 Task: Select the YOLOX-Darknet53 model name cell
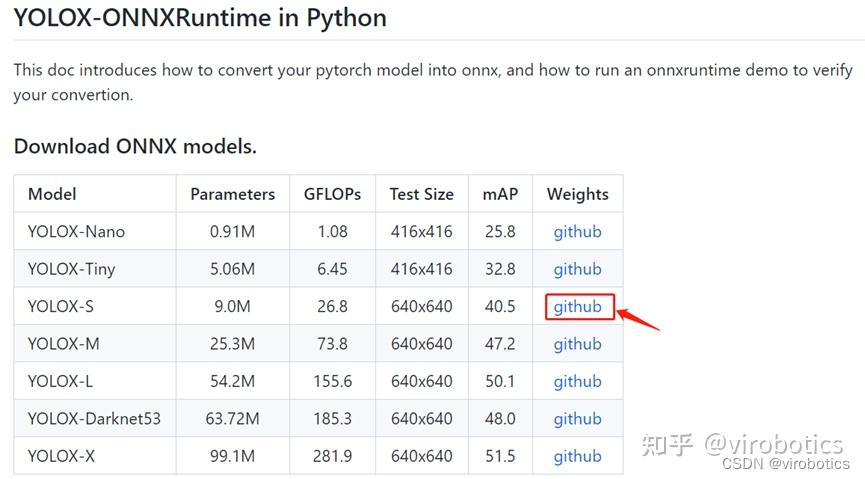click(x=94, y=419)
